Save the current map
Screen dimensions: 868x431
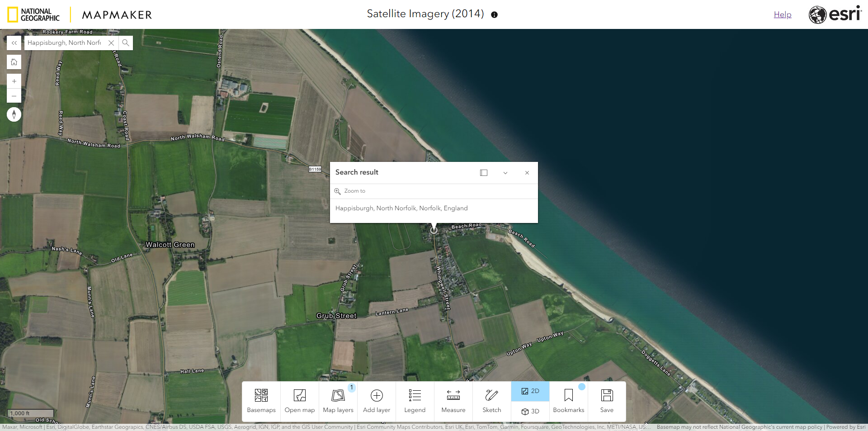tap(607, 401)
